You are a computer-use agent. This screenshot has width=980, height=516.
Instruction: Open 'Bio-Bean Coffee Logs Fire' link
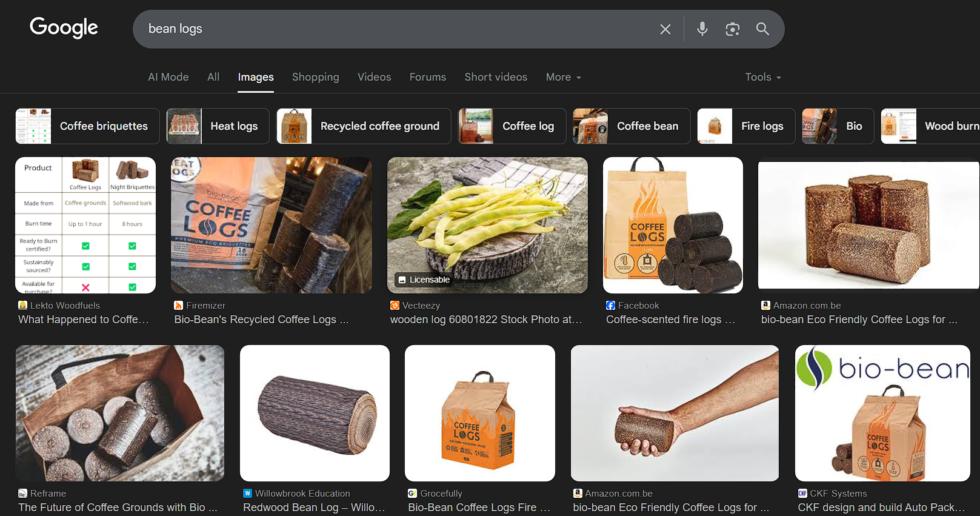coord(479,508)
